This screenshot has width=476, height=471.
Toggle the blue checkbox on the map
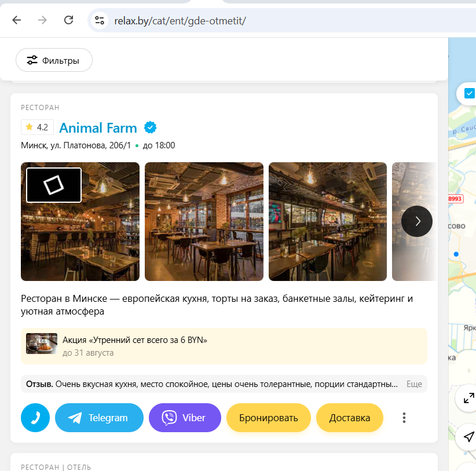click(x=469, y=93)
